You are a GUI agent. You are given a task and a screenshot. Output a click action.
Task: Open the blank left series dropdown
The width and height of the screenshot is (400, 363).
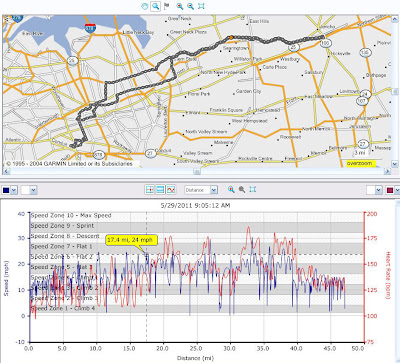point(33,190)
